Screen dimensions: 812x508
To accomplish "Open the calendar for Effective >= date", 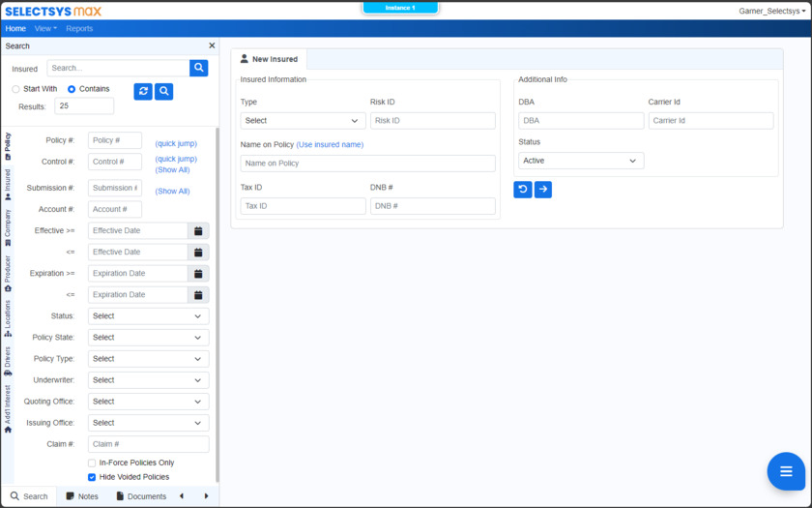I will click(198, 231).
